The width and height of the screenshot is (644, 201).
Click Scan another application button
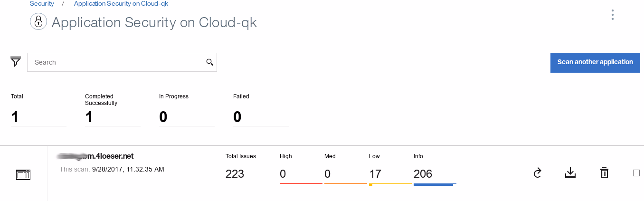[x=595, y=62]
